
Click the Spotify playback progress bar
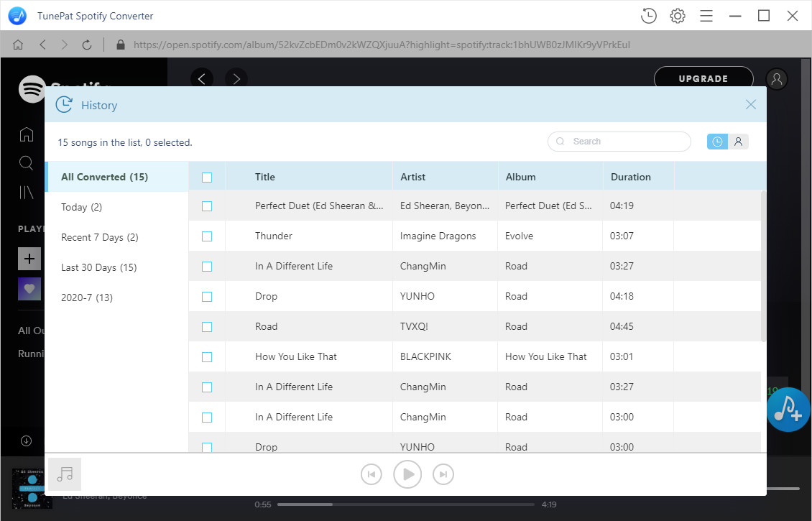pyautogui.click(x=406, y=504)
